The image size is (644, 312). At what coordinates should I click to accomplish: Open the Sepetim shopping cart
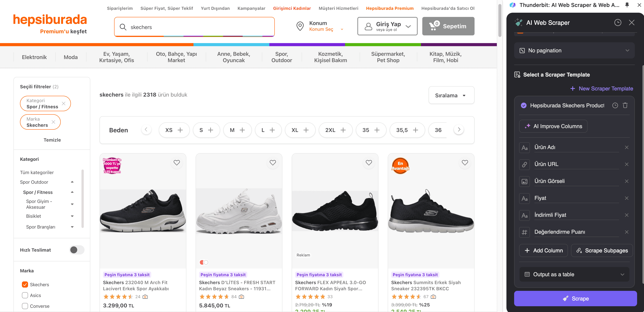tap(448, 26)
